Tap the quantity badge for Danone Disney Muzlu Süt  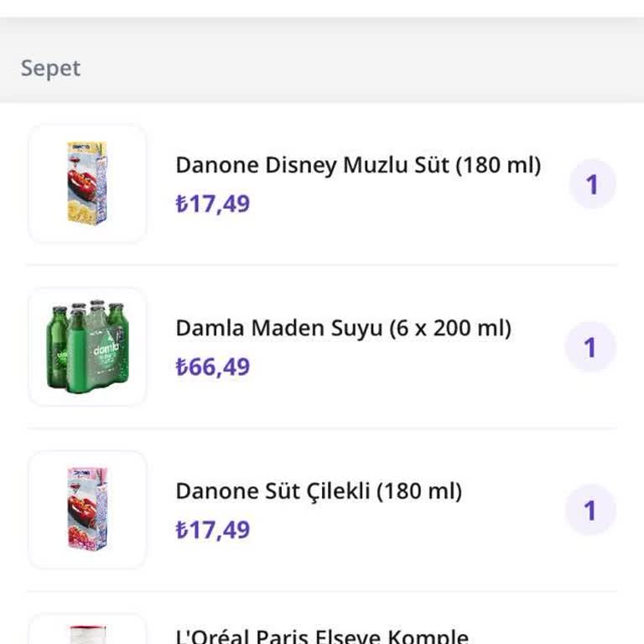592,184
